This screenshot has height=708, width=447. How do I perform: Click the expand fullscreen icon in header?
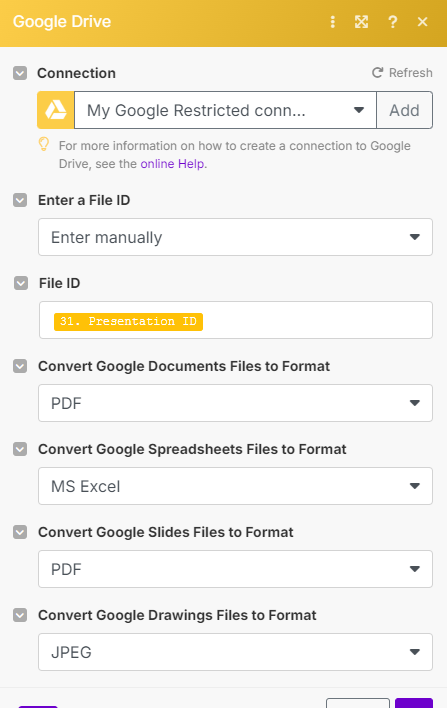(x=361, y=22)
